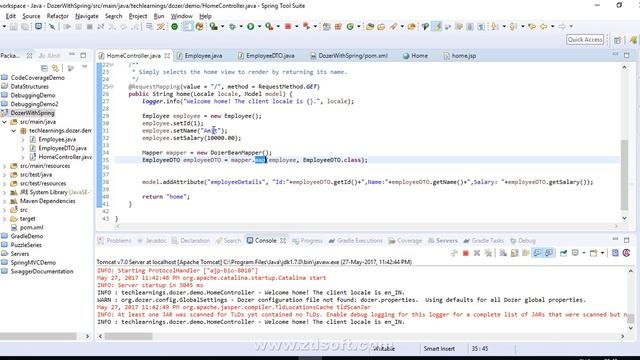This screenshot has height=360, width=640.
Task: Open Run button dropdown arrow
Action: [259, 27]
